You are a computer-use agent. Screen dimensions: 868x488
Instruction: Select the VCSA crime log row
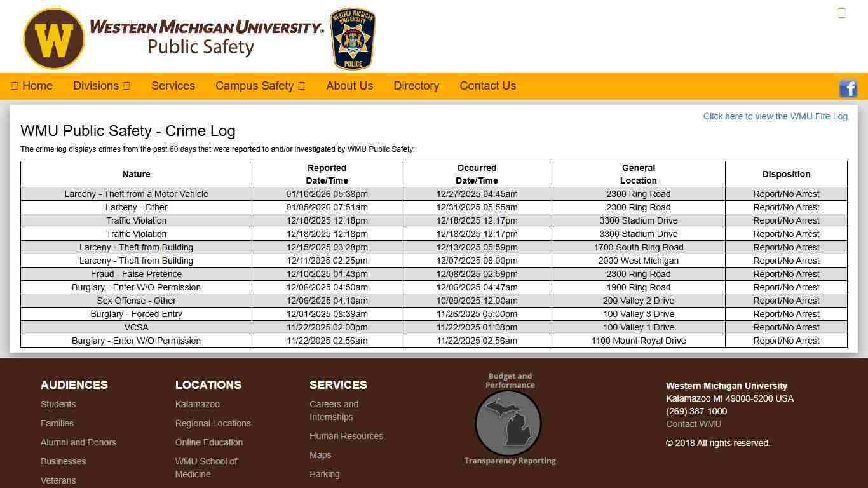pyautogui.click(x=136, y=327)
